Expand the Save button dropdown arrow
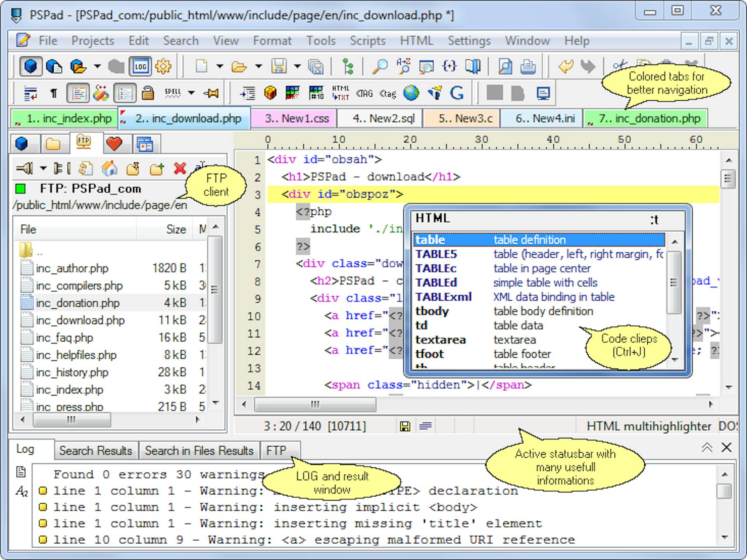747x560 pixels. (297, 66)
